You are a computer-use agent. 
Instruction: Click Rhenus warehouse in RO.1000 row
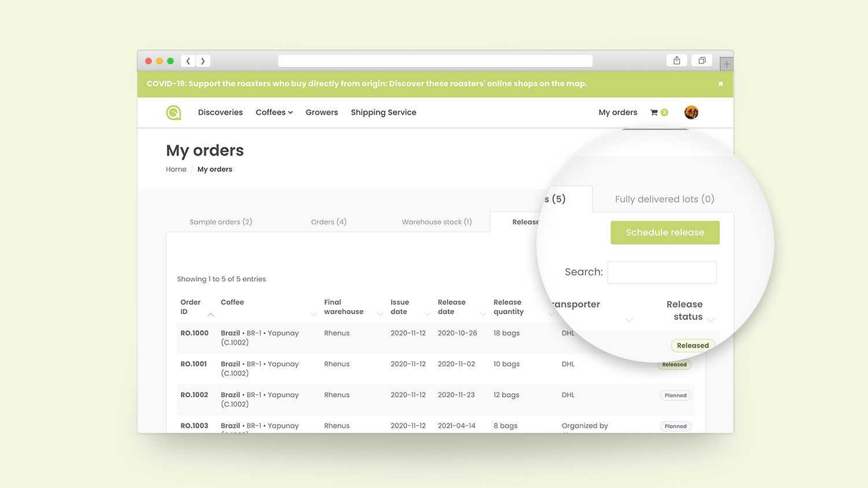pos(337,333)
